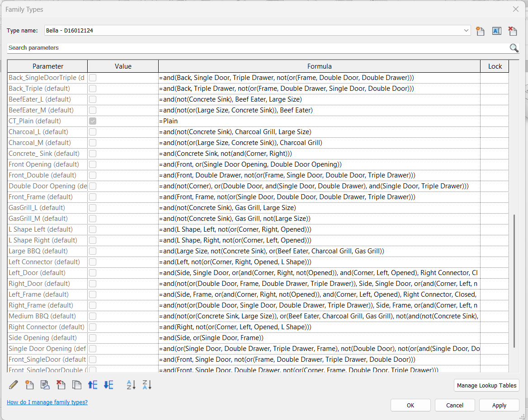Click the New Type icon
The width and height of the screenshot is (528, 420).
pos(480,31)
